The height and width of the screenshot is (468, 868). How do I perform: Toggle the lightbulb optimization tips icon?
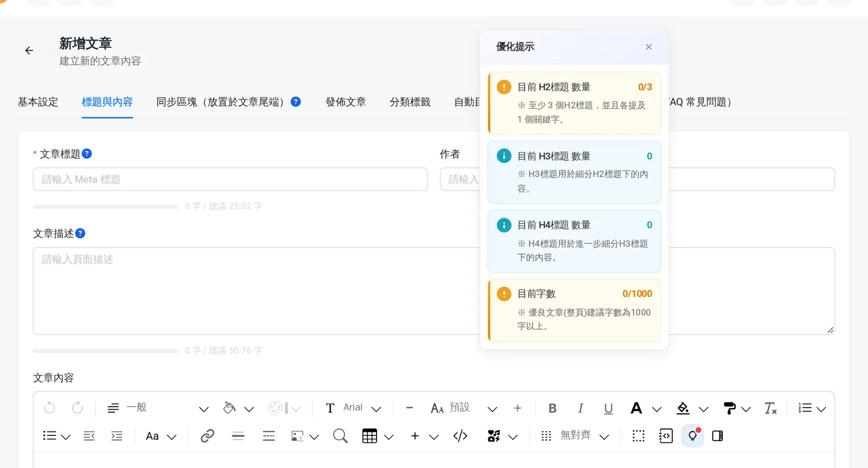(693, 436)
